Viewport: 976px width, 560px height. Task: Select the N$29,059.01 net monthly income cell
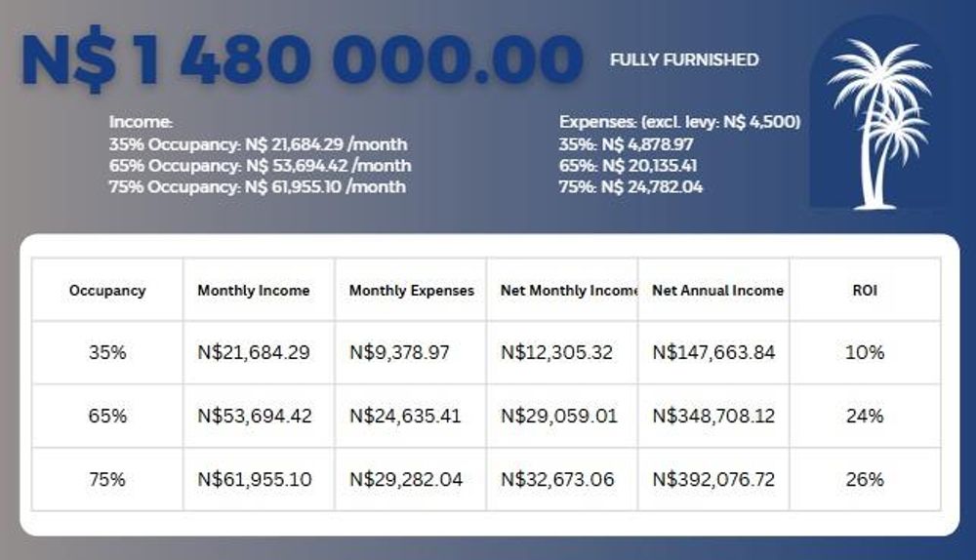pyautogui.click(x=559, y=416)
